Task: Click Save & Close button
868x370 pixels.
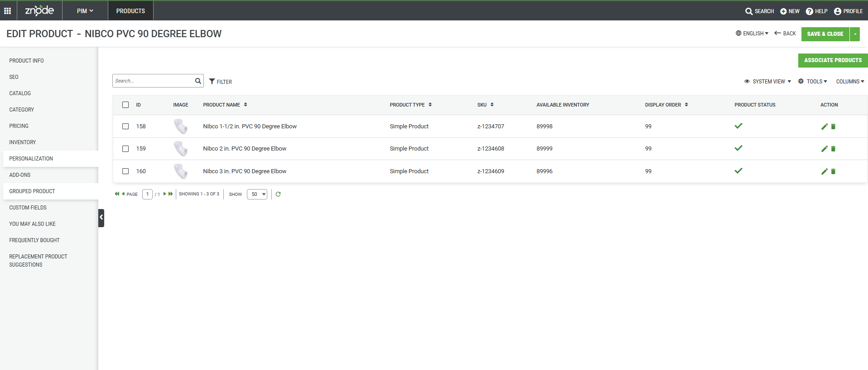Action: click(825, 34)
